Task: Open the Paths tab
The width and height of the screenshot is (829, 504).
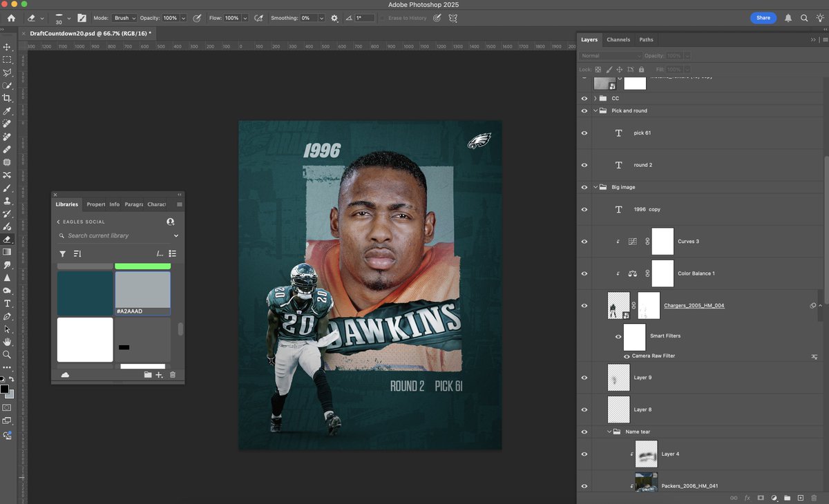Action: tap(646, 40)
